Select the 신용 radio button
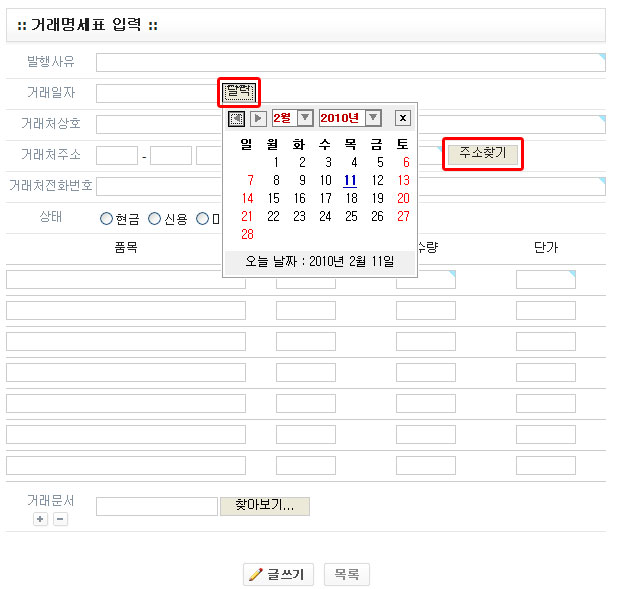 154,219
